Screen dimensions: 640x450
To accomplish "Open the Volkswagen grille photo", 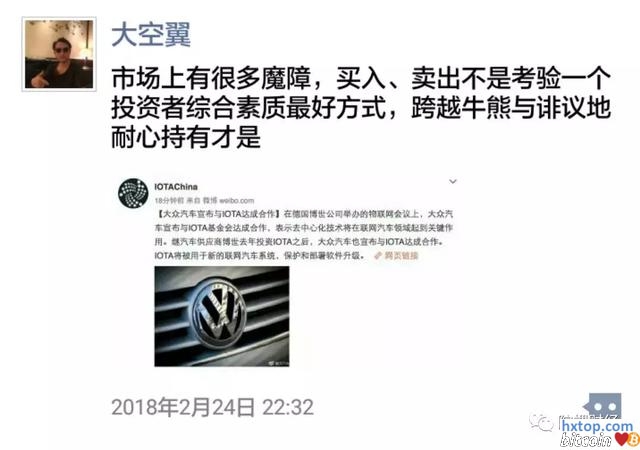I will coord(222,316).
